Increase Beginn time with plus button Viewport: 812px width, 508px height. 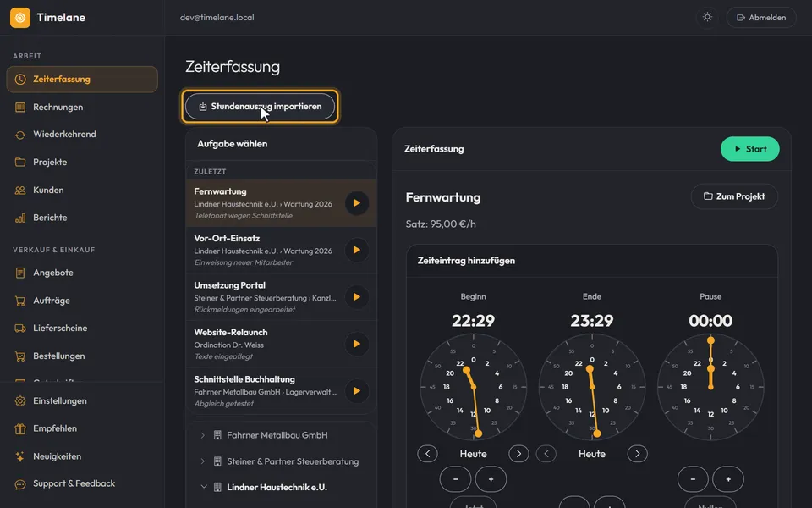(491, 479)
